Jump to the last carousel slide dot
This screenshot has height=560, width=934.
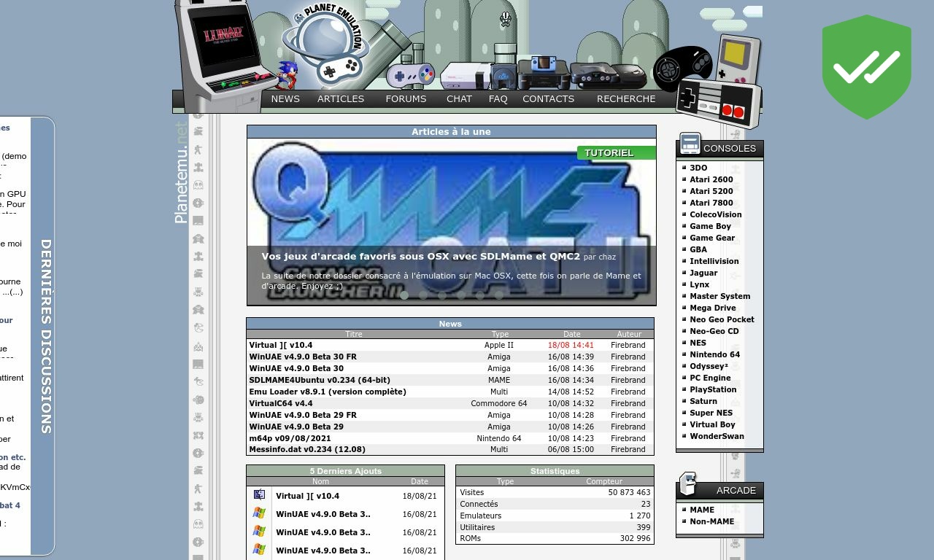pyautogui.click(x=499, y=295)
